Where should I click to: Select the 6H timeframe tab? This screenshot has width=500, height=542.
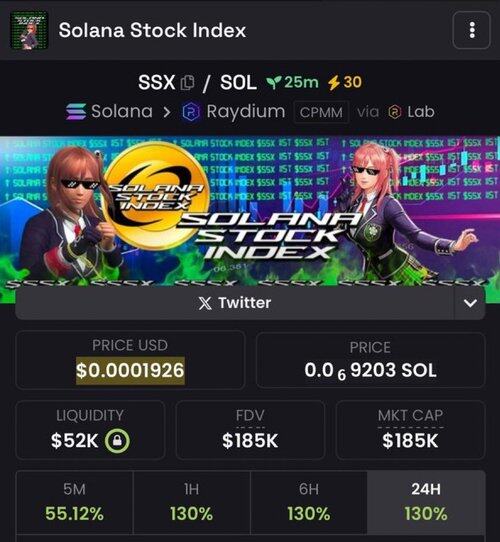[308, 503]
